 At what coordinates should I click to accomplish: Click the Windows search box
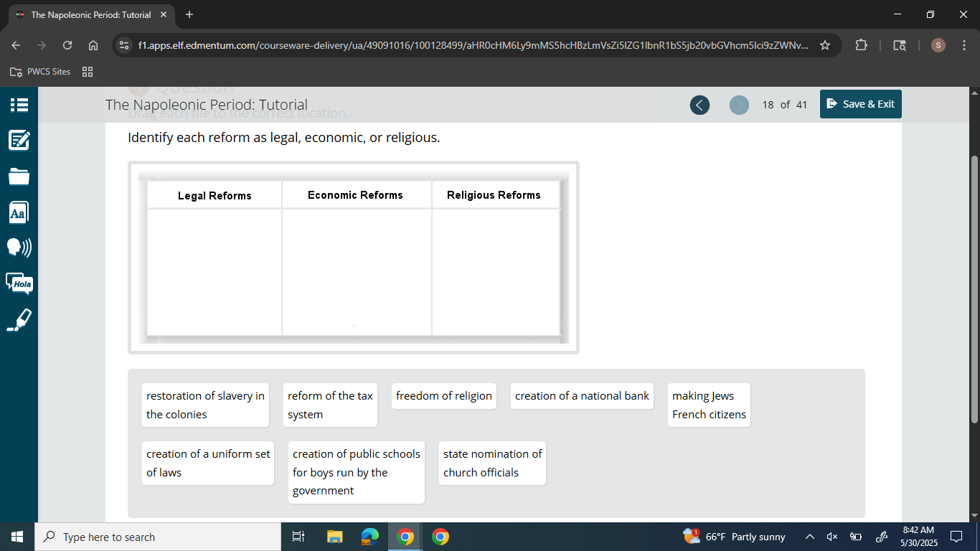click(x=158, y=537)
